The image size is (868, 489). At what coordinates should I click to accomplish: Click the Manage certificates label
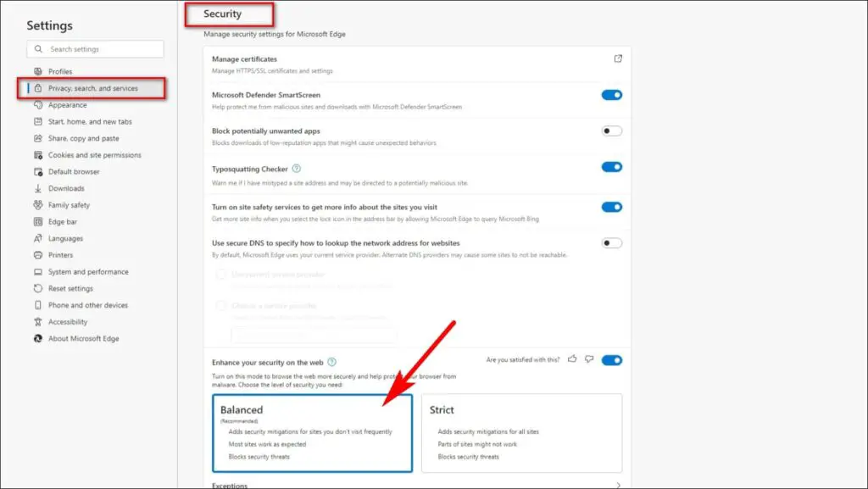tap(244, 59)
